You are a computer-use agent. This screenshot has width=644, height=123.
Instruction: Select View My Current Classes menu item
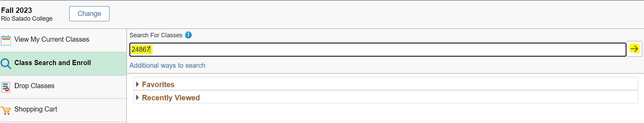pyautogui.click(x=63, y=40)
